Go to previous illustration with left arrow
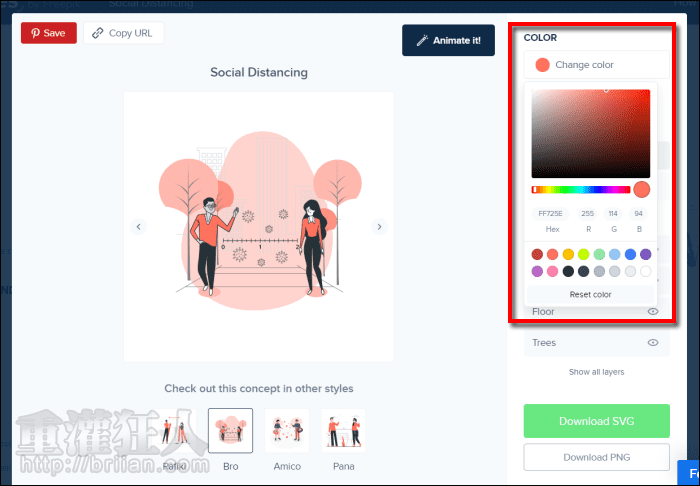Screen dimensions: 700x486 coord(139,227)
